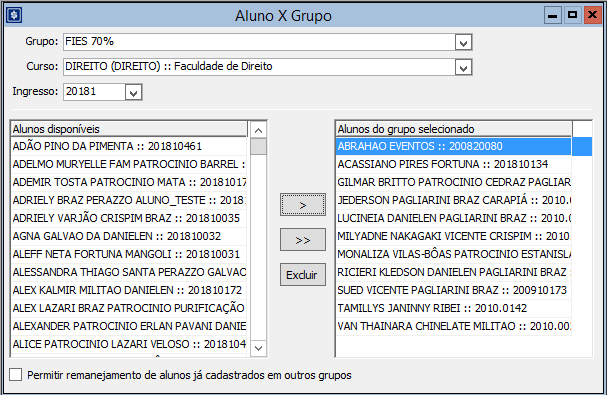This screenshot has width=607, height=395.
Task: Select ALEFF NETA FORTUNA MANGOLI row
Action: pos(129,254)
